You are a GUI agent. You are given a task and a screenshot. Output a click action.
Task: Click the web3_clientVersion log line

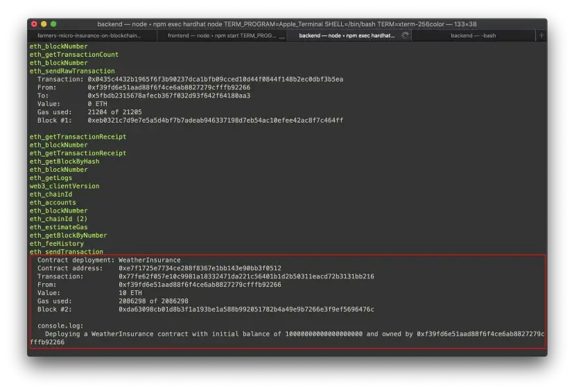point(64,186)
